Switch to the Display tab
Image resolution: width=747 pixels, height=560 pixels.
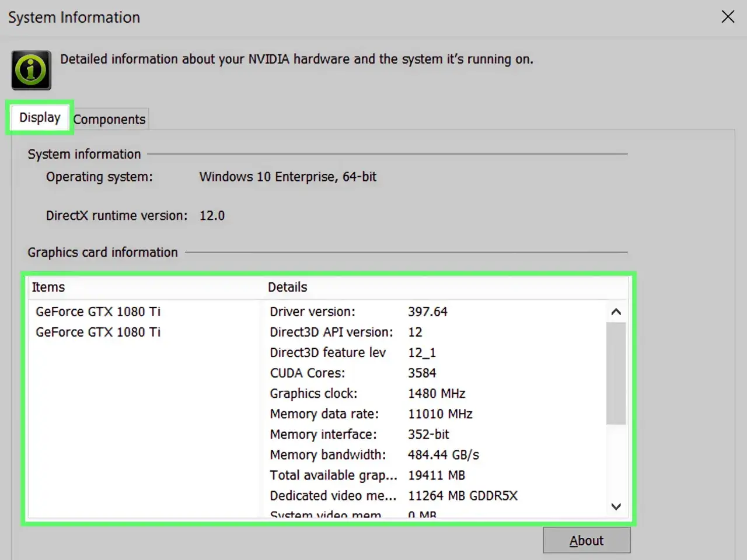40,117
